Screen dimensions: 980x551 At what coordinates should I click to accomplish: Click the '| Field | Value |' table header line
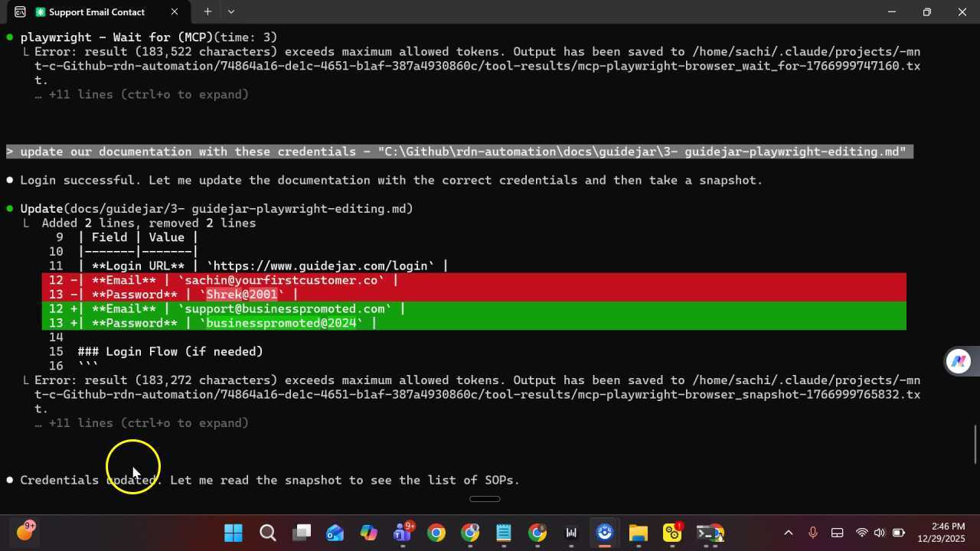[138, 237]
